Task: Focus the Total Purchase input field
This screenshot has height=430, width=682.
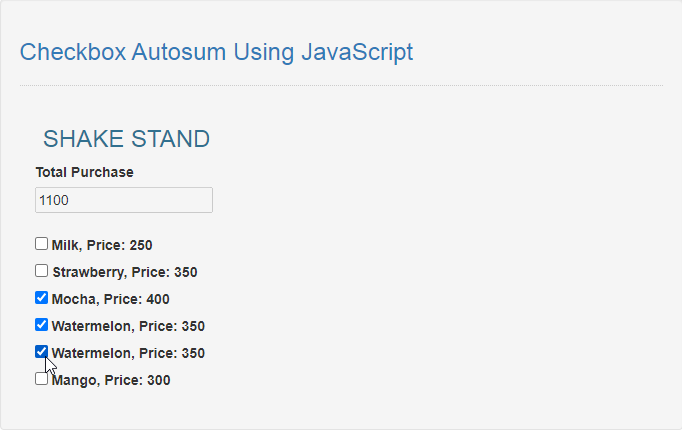Action: [x=124, y=200]
